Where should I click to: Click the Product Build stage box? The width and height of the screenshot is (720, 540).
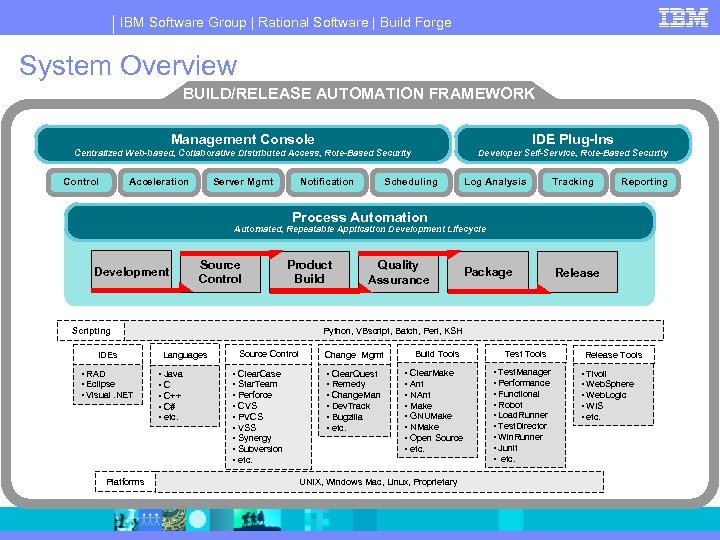click(x=309, y=271)
